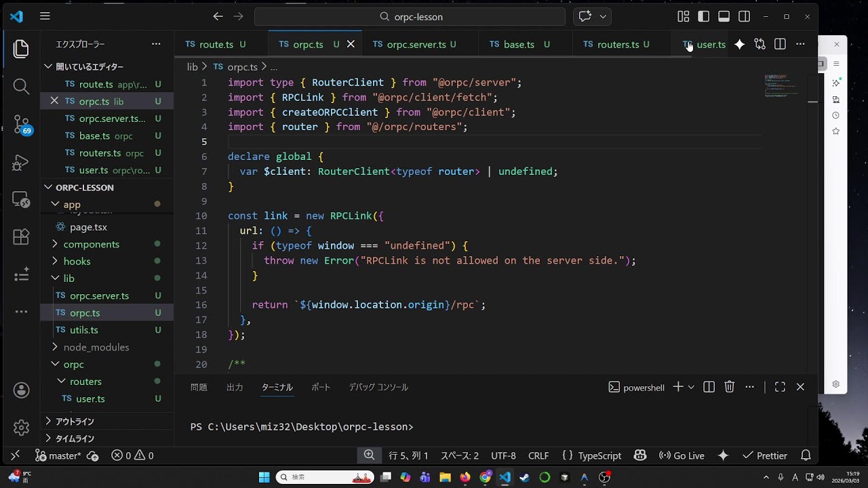
Task: Open the Copilot chat dropdown arrow
Action: click(x=603, y=16)
